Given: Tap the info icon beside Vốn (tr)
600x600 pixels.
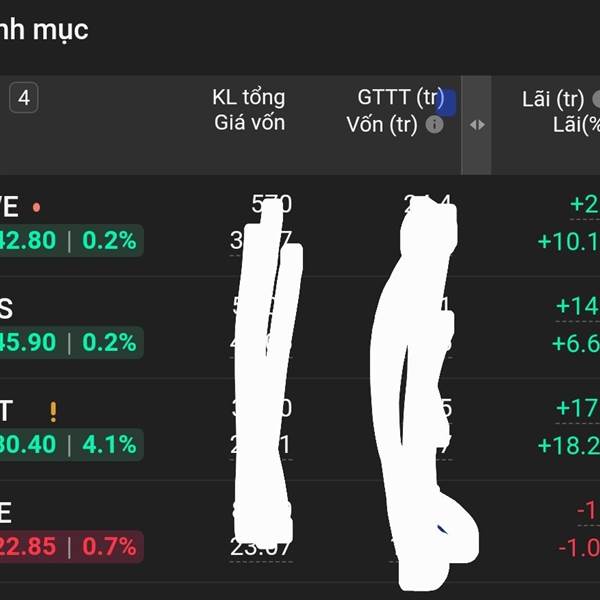Looking at the screenshot, I should pos(434,125).
